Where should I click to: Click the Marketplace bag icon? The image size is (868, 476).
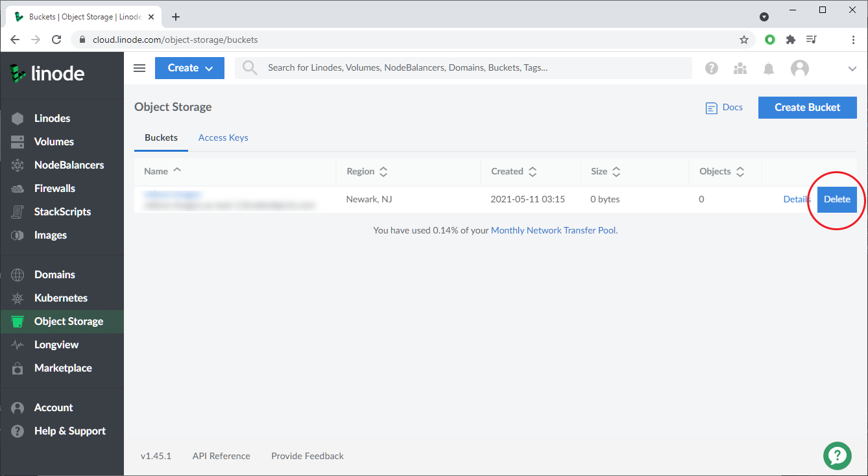click(x=18, y=368)
